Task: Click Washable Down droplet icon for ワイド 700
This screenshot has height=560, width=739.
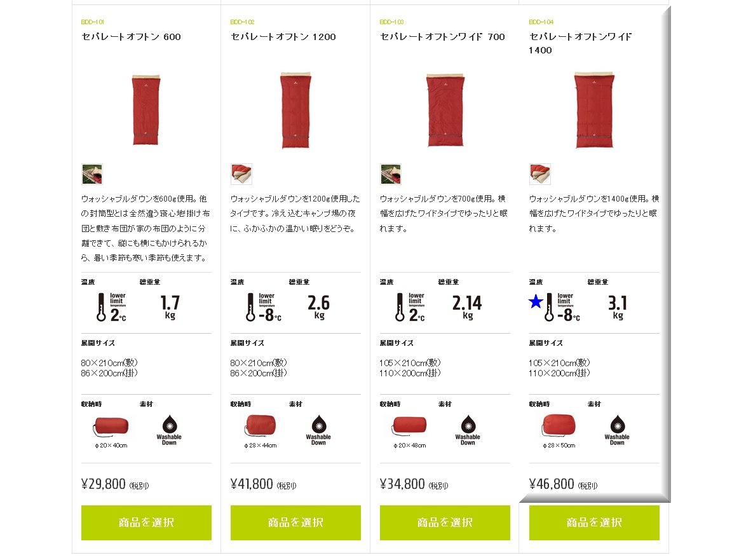Action: [x=468, y=425]
